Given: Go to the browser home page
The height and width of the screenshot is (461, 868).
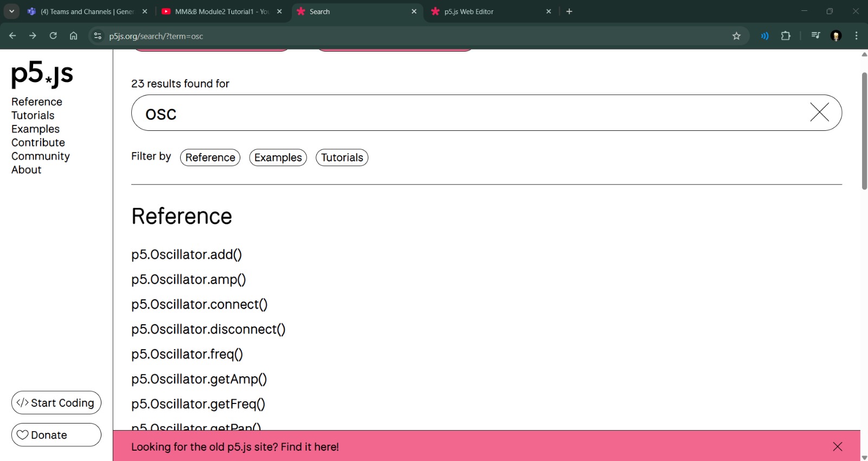Looking at the screenshot, I should click(74, 36).
